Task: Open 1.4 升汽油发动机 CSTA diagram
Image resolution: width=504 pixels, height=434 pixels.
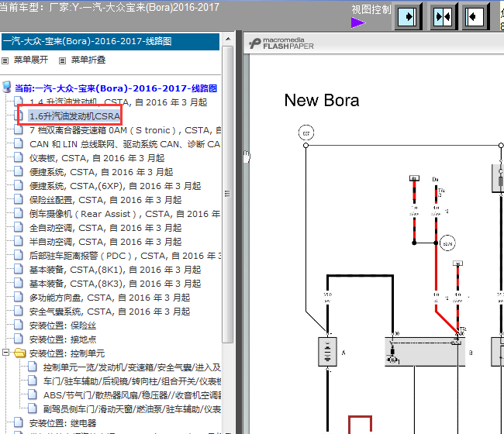Action: [x=119, y=102]
